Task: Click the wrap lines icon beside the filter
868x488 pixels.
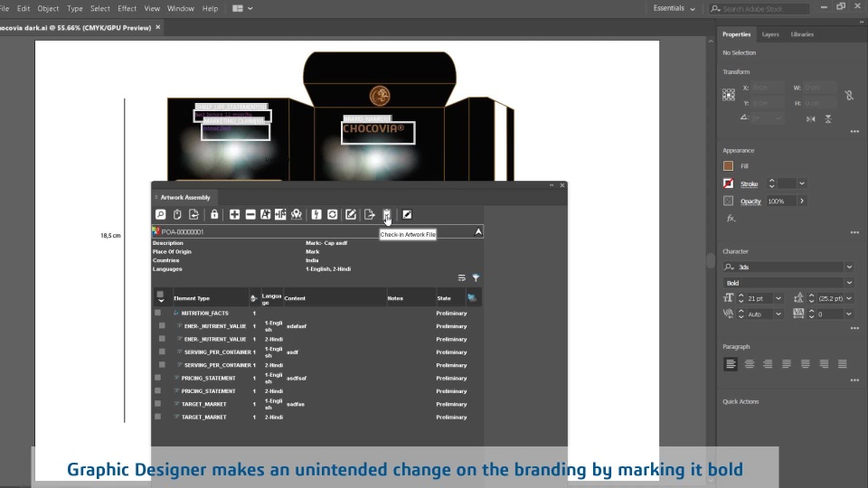Action: click(462, 277)
